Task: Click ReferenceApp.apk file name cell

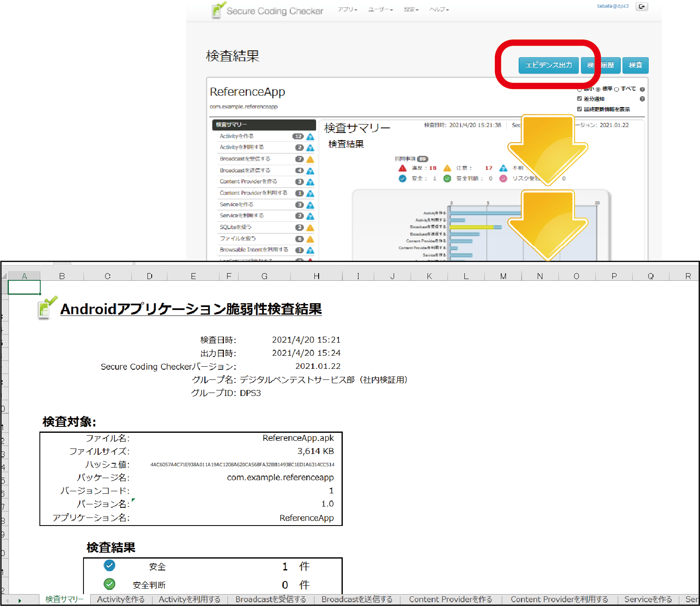Action: [298, 438]
